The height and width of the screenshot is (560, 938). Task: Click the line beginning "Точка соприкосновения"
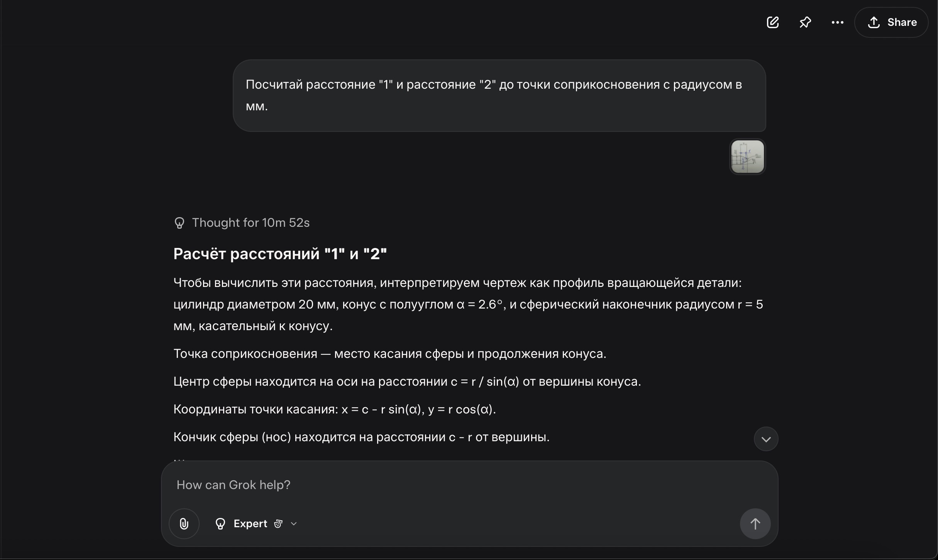pos(389,354)
